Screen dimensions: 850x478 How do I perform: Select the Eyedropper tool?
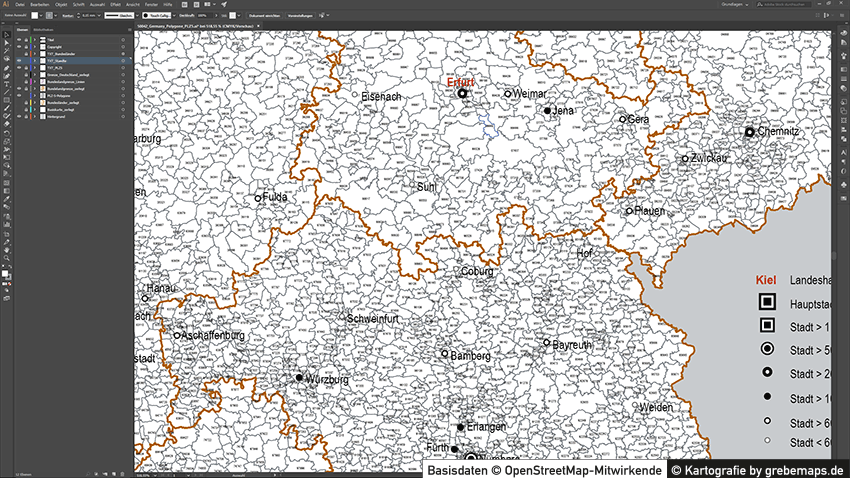coord(7,198)
